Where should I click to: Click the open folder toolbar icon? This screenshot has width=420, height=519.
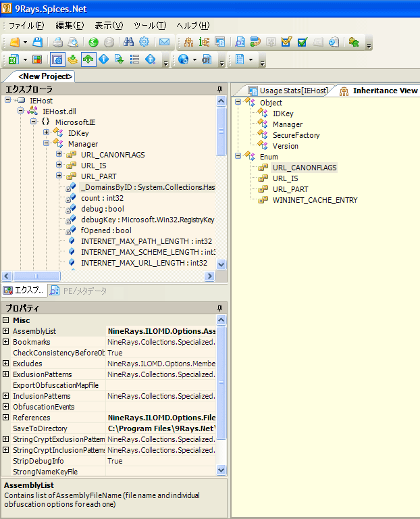[15, 43]
